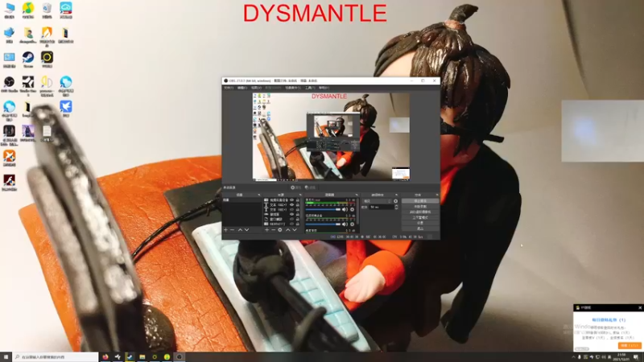The image size is (644, 362).
Task: Mute the video capture device mixer speaker icon
Action: [345, 224]
